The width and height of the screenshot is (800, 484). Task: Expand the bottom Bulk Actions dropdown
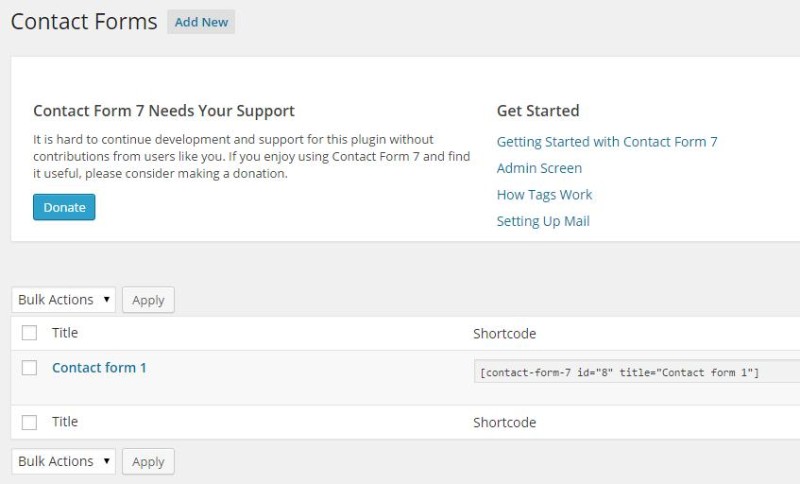pos(64,462)
